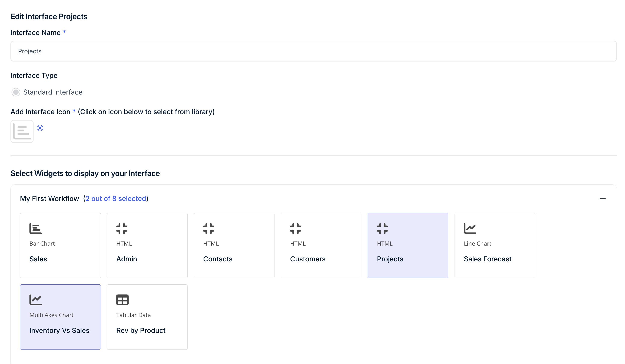The image size is (625, 364).
Task: Click the HTML icon on Projects widget
Action: coord(382,229)
